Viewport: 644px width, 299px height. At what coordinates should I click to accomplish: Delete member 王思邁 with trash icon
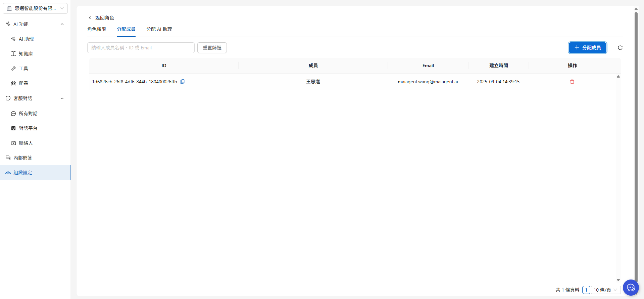point(572,82)
